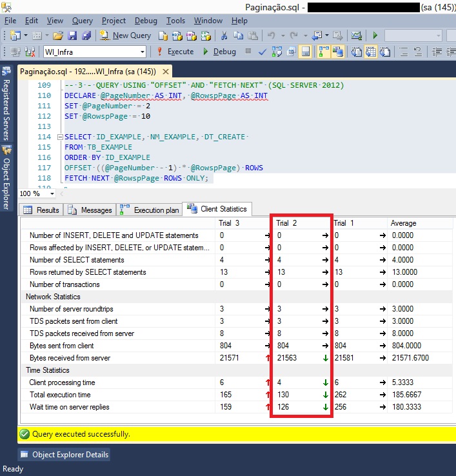Image resolution: width=456 pixels, height=476 pixels.
Task: Click the Redo arrow icon
Action: point(294,35)
